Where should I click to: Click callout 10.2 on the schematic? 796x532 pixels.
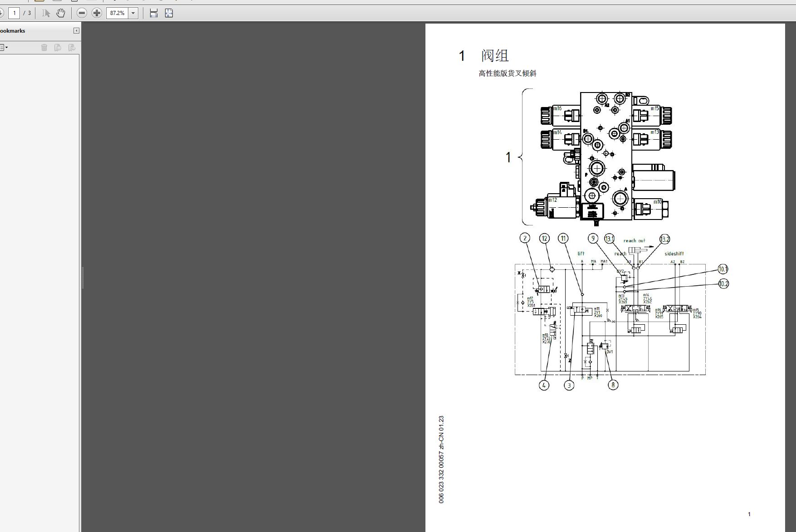[723, 284]
